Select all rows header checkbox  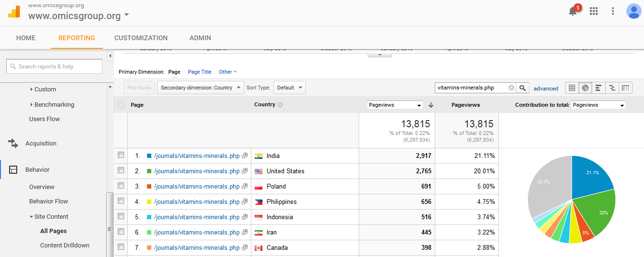click(121, 105)
